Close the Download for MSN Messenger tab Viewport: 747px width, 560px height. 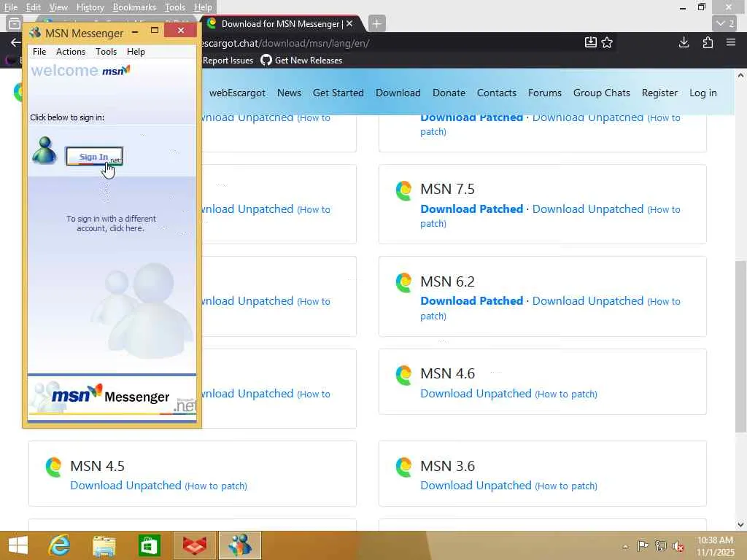(349, 23)
